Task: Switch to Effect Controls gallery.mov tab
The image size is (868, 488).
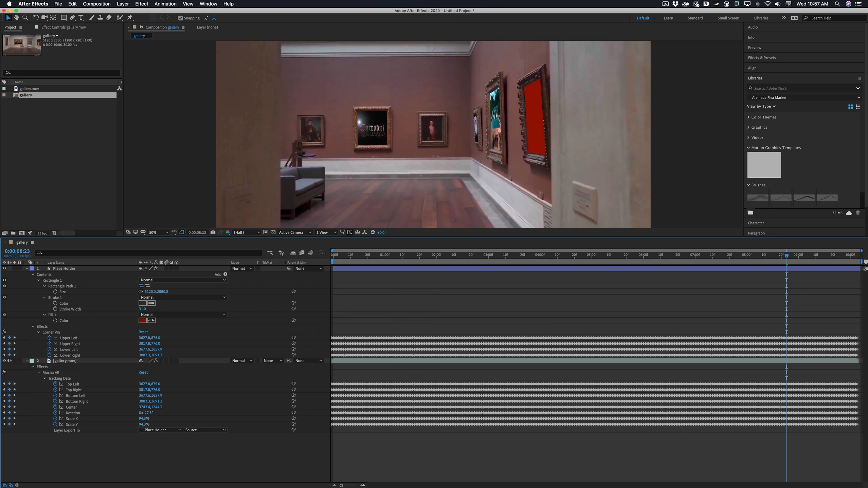Action: click(63, 27)
